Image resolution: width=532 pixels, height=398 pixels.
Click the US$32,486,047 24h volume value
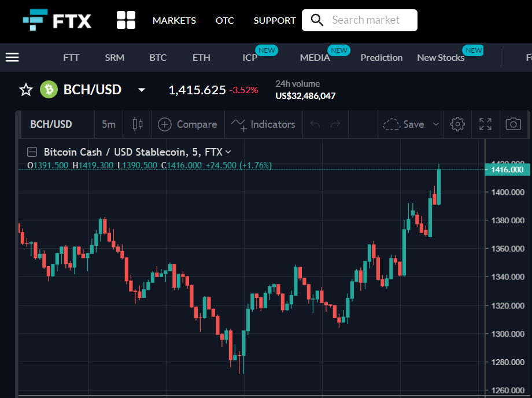(x=305, y=96)
